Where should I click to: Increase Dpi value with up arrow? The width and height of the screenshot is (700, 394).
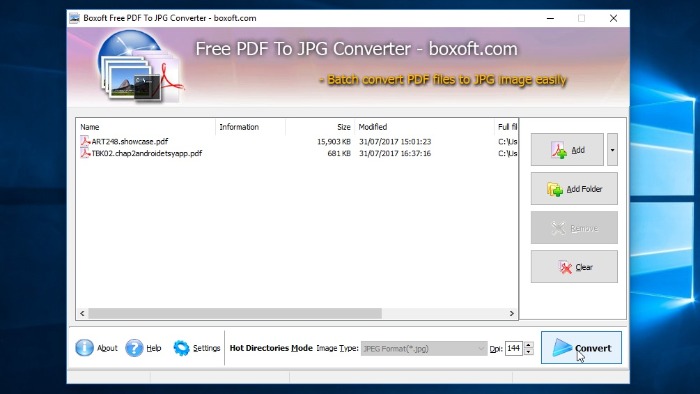click(x=529, y=345)
